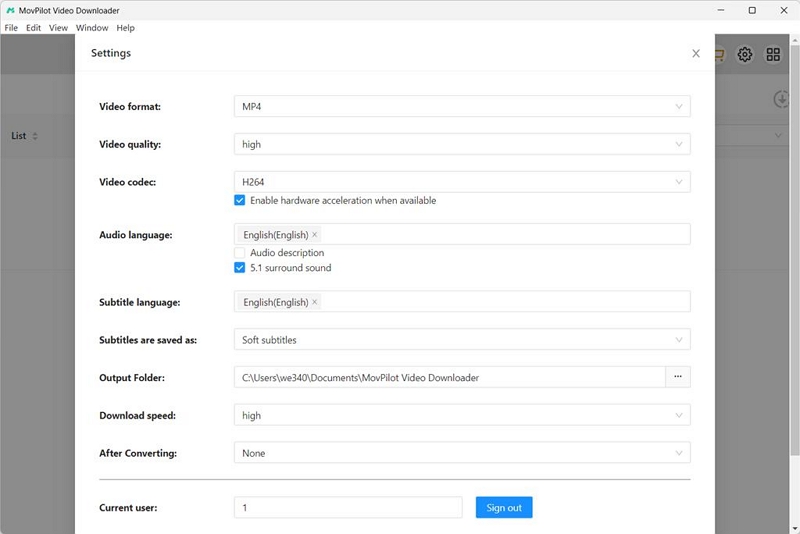
Task: Remove English(English) tag from Audio language
Action: point(315,235)
